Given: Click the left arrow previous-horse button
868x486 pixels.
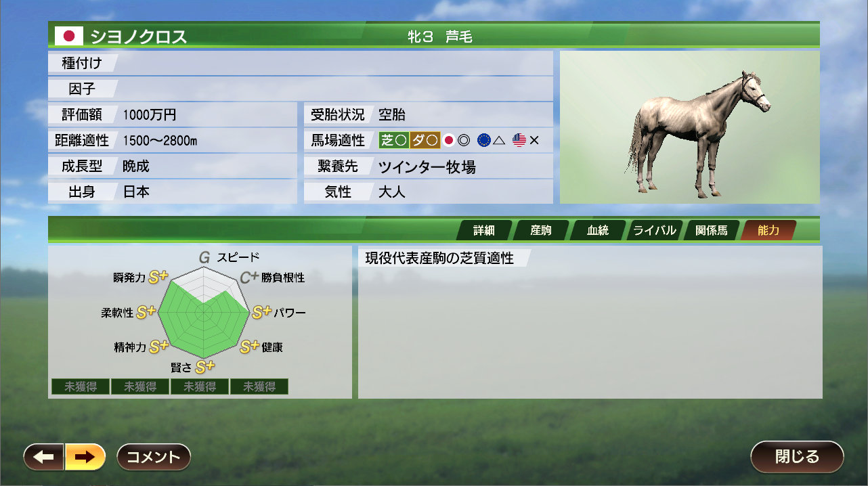Looking at the screenshot, I should click(x=44, y=457).
